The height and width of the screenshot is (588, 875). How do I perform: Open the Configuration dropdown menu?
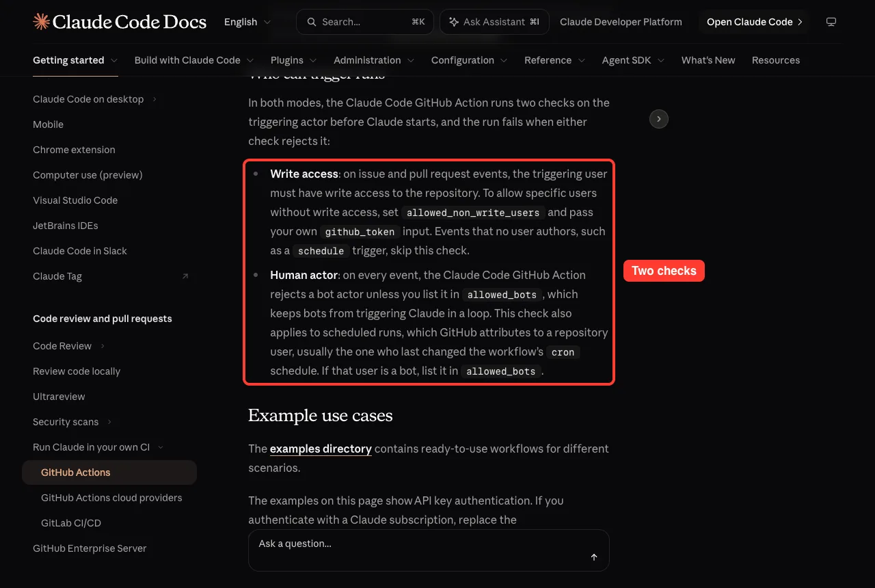coord(470,60)
